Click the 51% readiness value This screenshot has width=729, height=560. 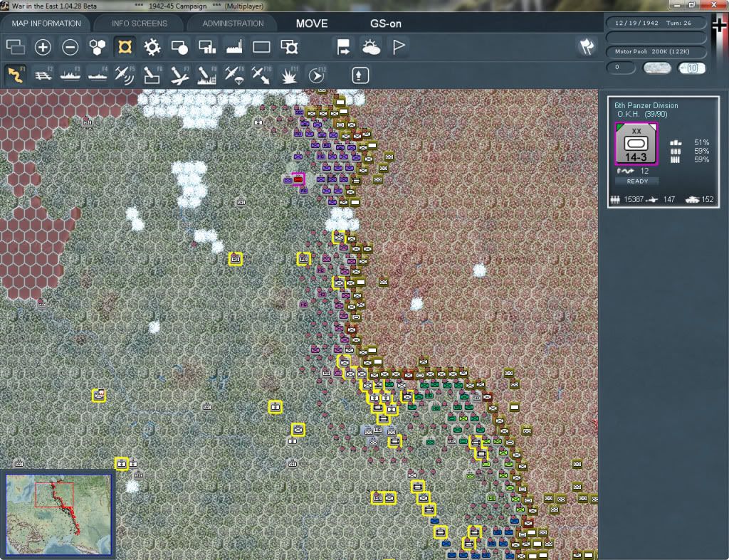point(701,143)
